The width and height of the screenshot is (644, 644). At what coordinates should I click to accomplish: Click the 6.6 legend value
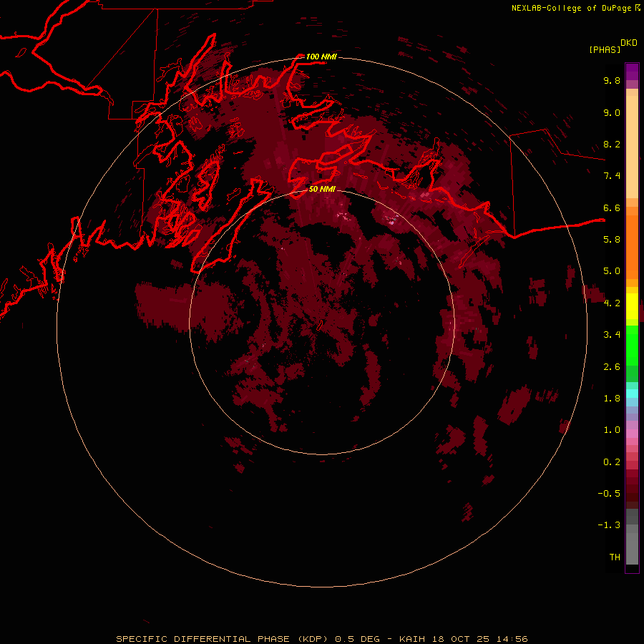(x=612, y=208)
